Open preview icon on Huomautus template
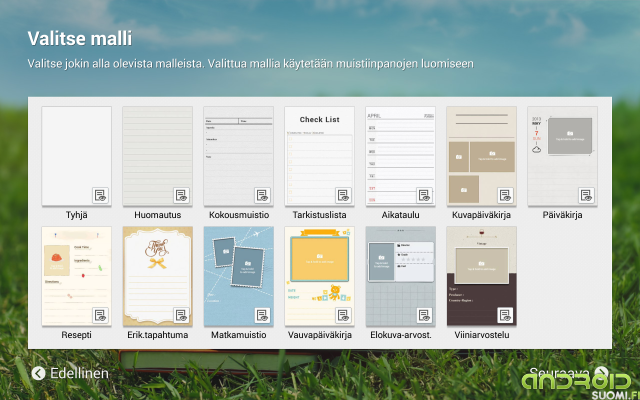 (x=181, y=196)
